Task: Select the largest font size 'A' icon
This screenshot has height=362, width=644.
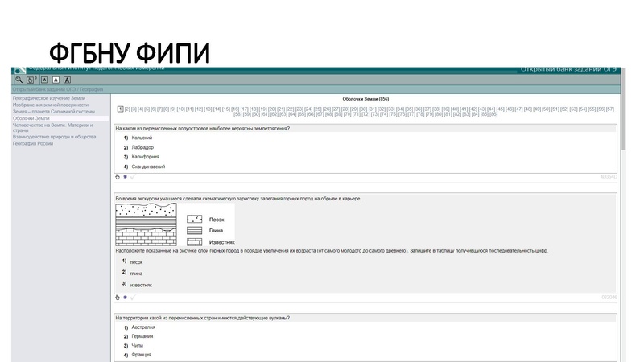Action: (x=68, y=80)
